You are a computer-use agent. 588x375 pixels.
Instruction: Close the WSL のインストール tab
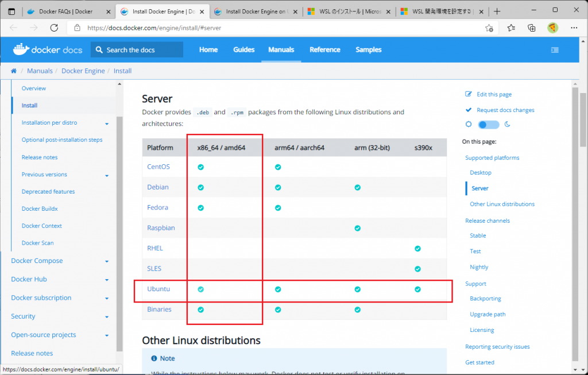pos(388,12)
